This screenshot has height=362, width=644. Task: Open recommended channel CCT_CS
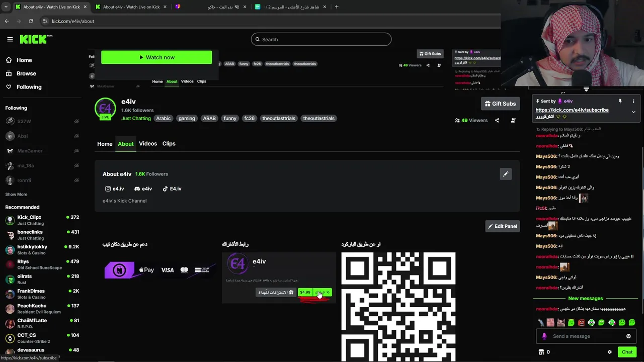pyautogui.click(x=42, y=338)
